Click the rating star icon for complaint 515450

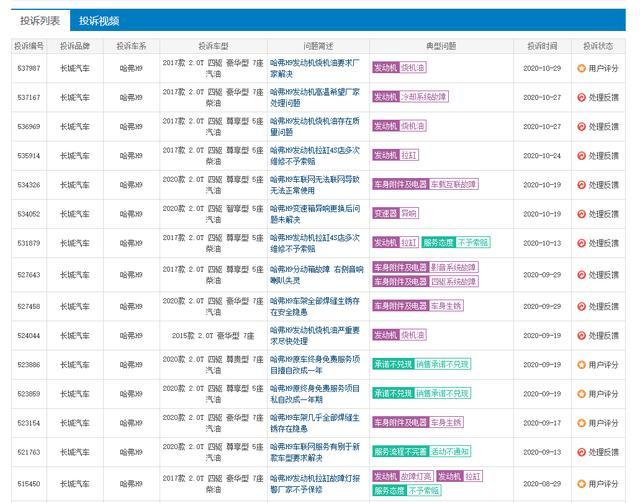[581, 484]
